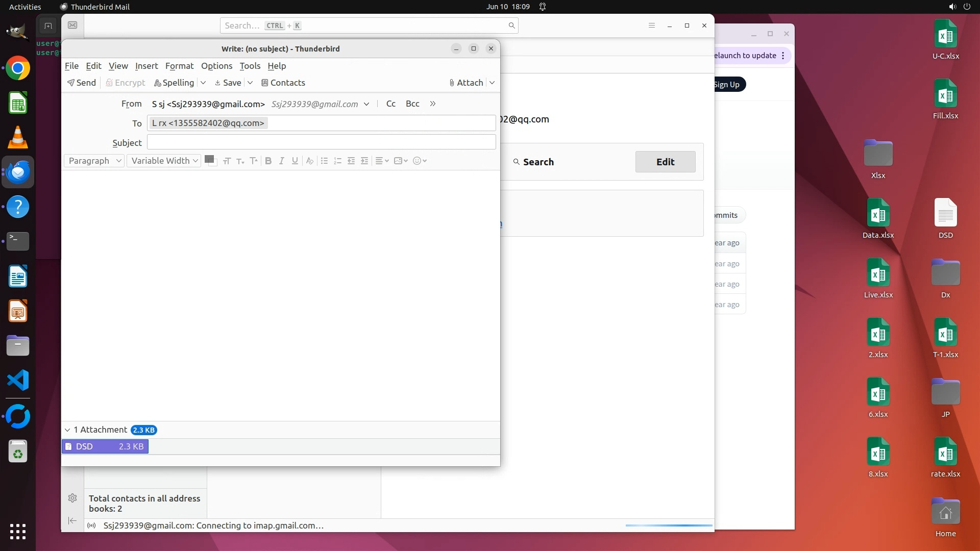Open the text color swatch
Image resolution: width=980 pixels, height=551 pixels.
(x=209, y=159)
